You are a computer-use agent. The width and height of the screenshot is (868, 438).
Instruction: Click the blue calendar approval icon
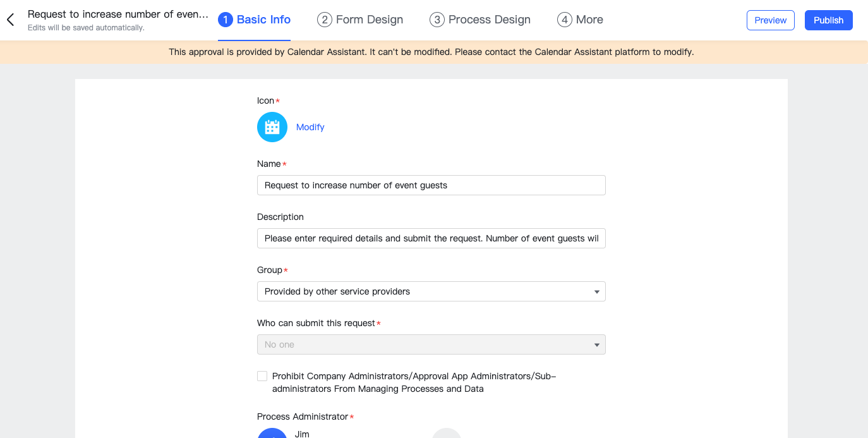[x=272, y=126]
